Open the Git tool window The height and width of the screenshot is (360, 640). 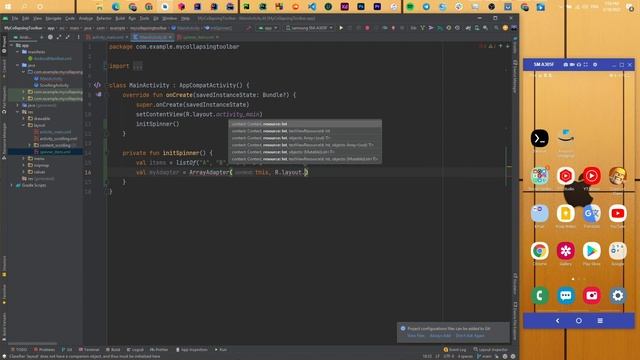click(67, 350)
